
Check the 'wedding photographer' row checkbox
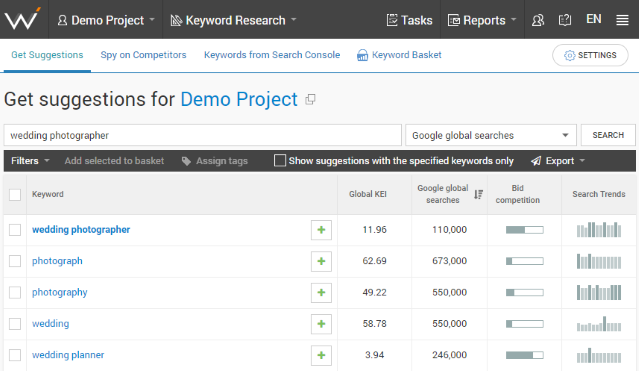point(15,230)
